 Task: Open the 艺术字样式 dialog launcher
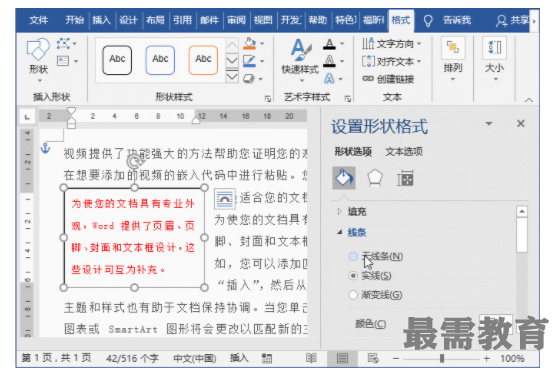(348, 99)
